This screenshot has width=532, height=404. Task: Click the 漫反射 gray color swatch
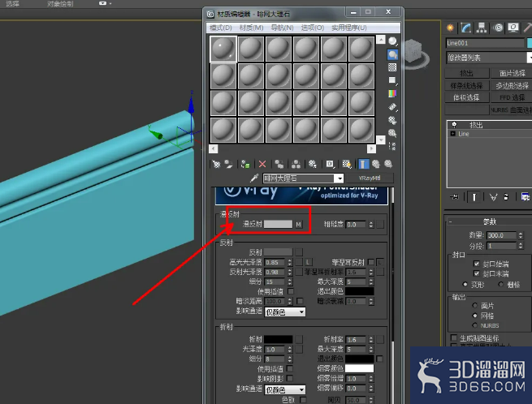(x=278, y=224)
